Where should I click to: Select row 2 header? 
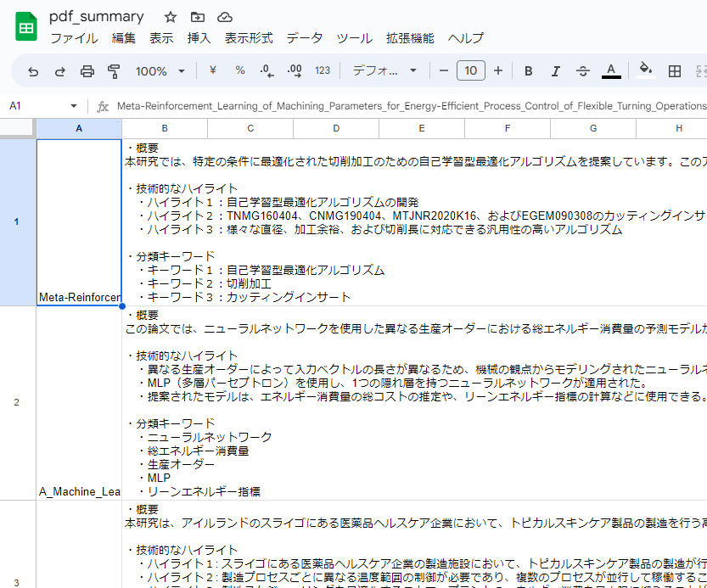click(x=17, y=402)
